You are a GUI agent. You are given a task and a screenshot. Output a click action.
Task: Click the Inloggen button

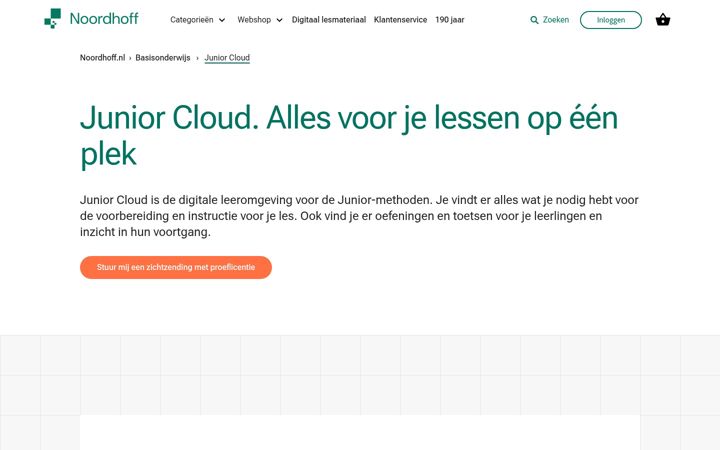tap(611, 20)
